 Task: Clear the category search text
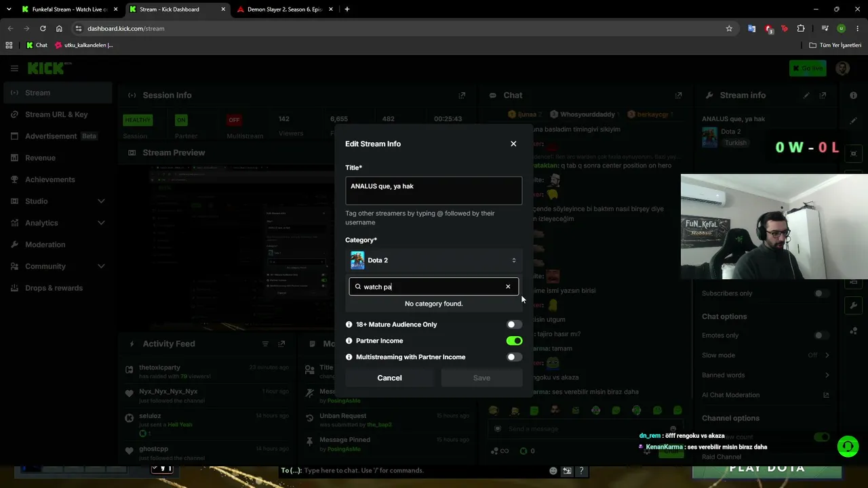[508, 287]
